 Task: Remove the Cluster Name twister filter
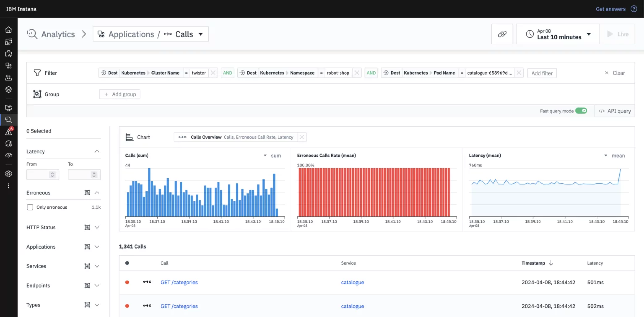(213, 73)
